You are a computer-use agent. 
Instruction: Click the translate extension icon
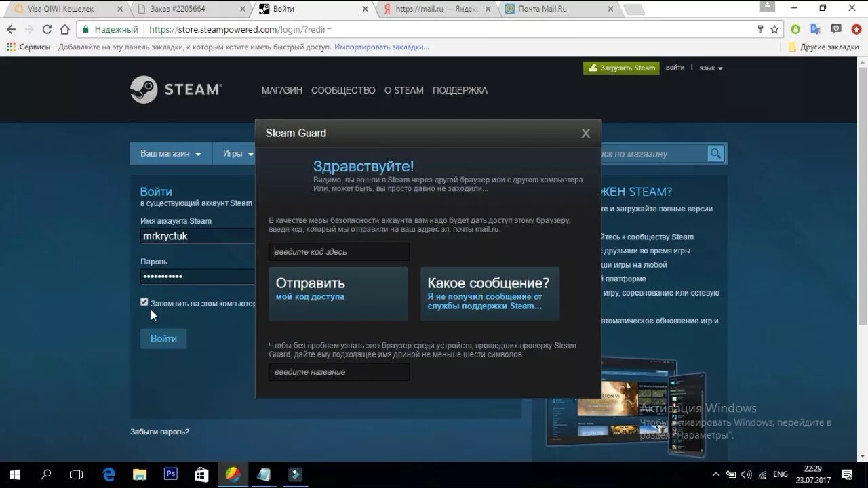[x=816, y=29]
